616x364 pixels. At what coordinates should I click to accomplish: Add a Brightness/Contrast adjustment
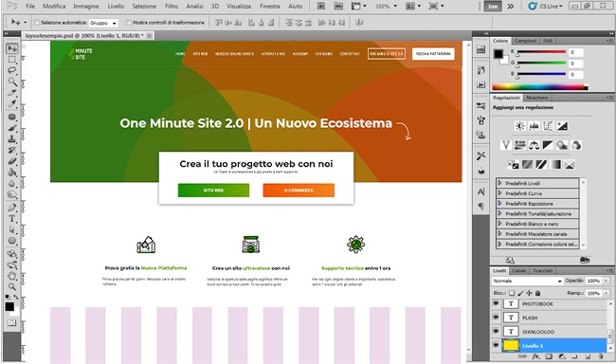click(x=519, y=126)
